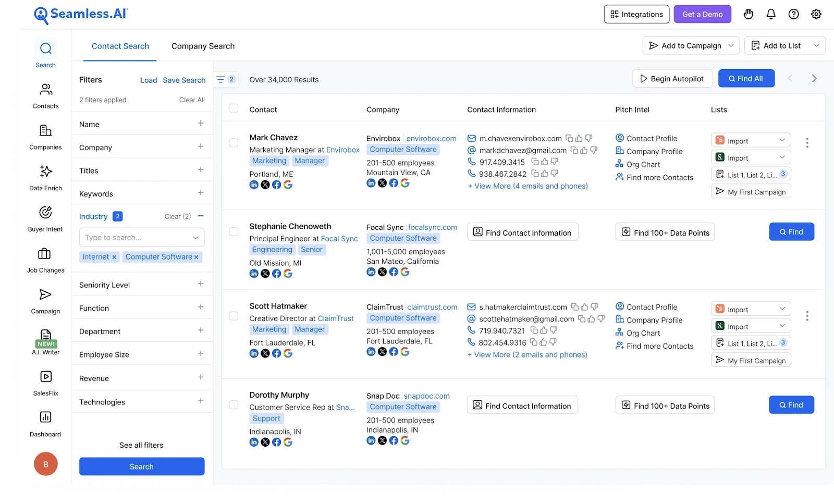Click the hand icon in the header

coord(749,14)
